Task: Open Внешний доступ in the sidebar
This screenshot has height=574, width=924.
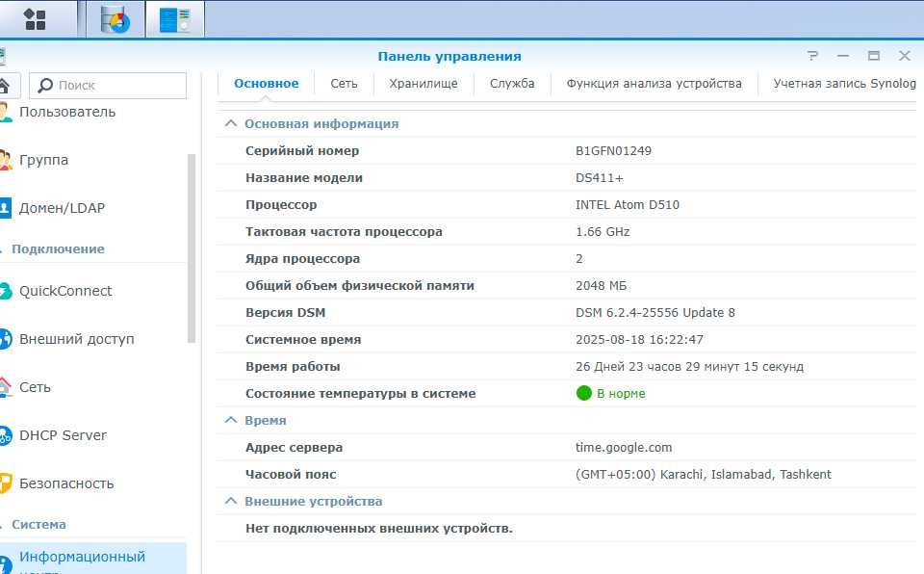Action: click(x=77, y=339)
